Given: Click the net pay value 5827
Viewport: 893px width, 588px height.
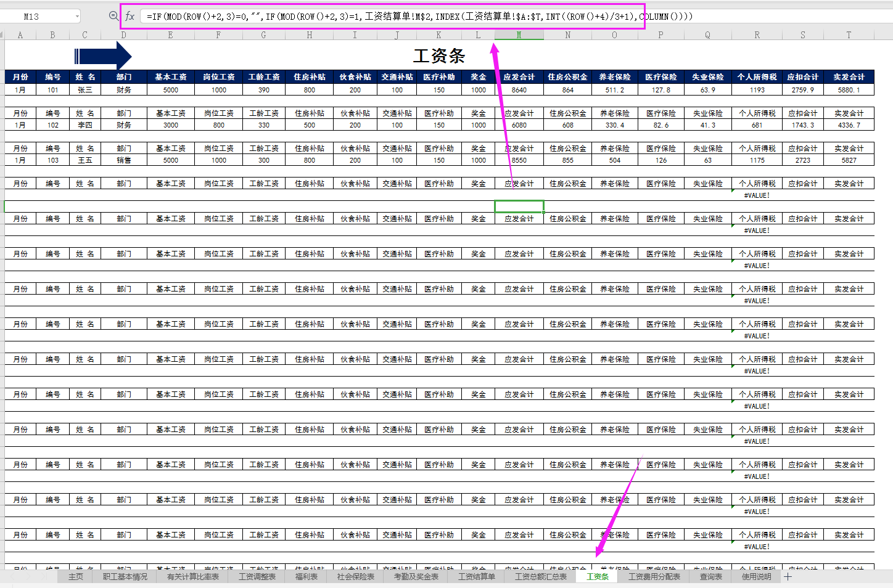Looking at the screenshot, I should click(x=849, y=160).
